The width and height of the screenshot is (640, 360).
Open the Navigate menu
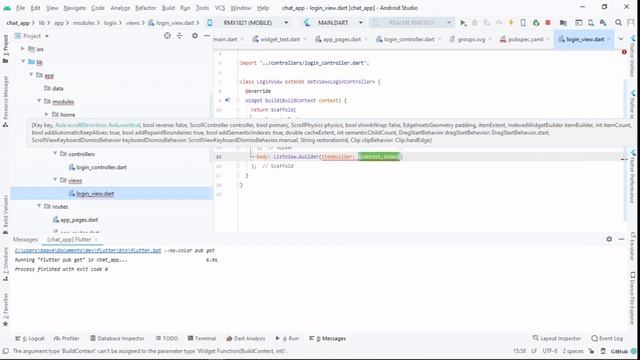75,8
